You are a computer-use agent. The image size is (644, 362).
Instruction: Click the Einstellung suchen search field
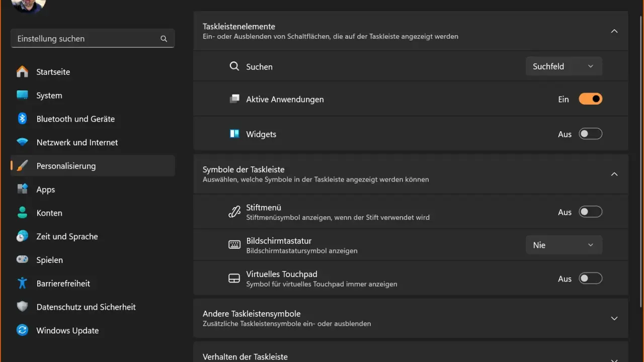pyautogui.click(x=93, y=39)
